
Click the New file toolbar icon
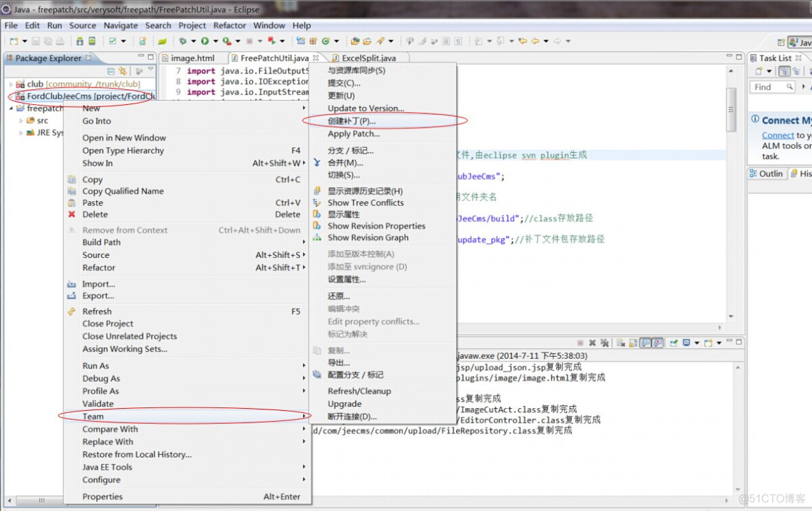(14, 41)
